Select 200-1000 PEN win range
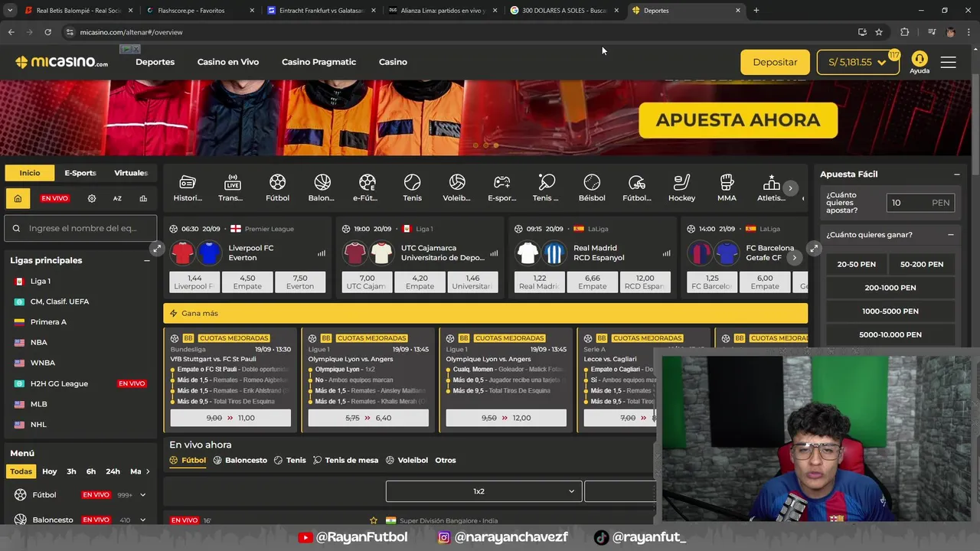 pyautogui.click(x=890, y=288)
